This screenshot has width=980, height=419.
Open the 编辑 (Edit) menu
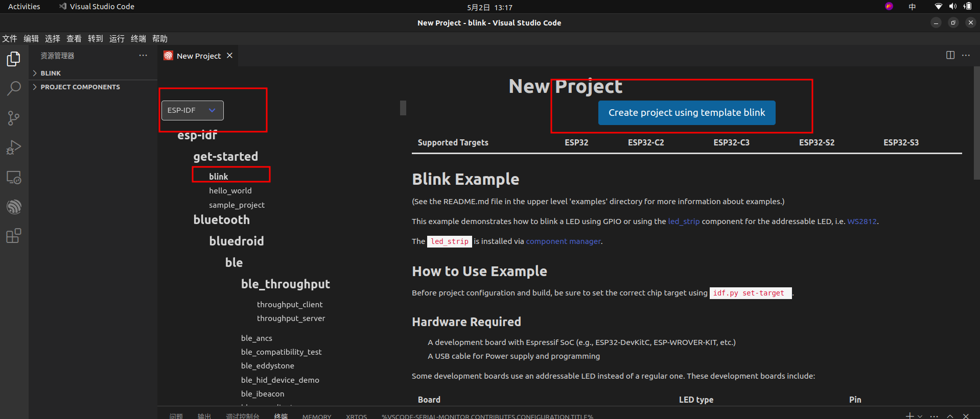coord(31,39)
